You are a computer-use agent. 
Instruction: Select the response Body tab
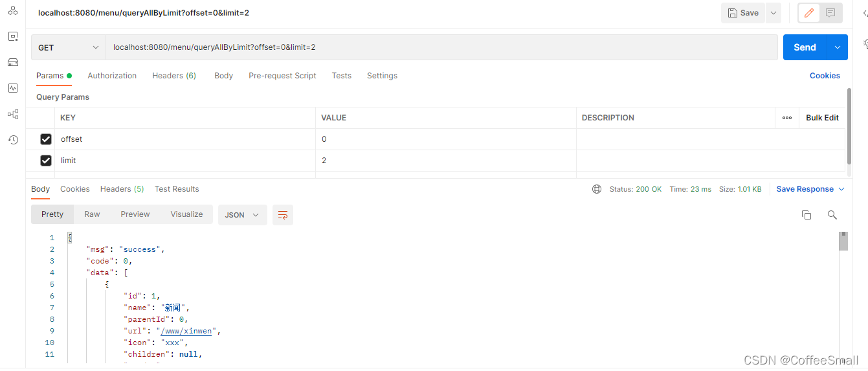40,189
